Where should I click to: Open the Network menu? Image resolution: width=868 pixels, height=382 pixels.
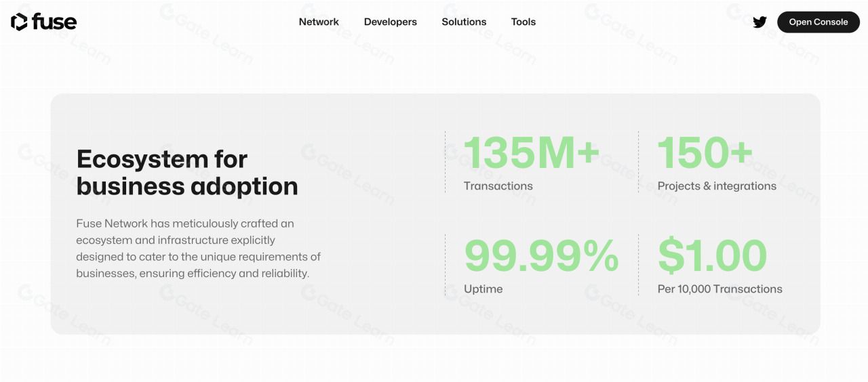click(319, 22)
